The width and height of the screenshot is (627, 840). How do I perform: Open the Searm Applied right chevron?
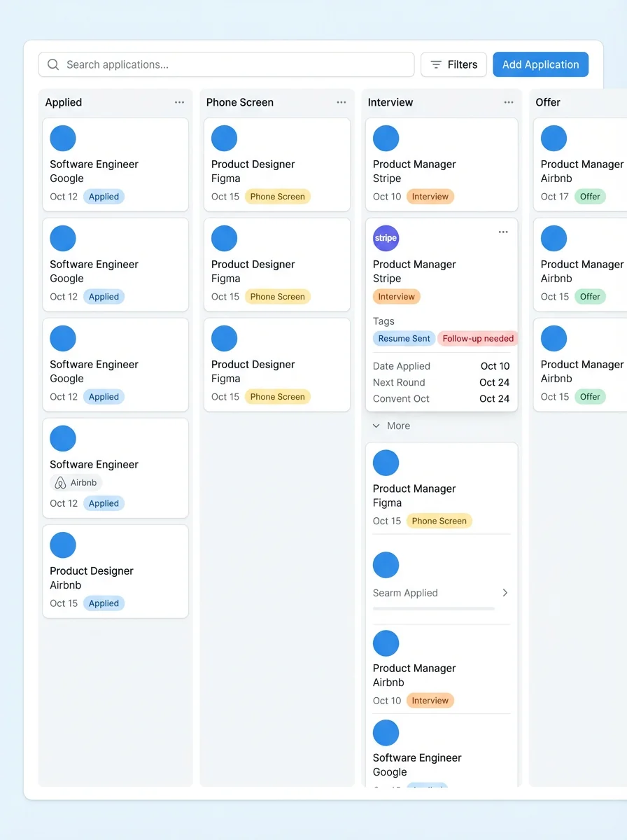click(505, 593)
